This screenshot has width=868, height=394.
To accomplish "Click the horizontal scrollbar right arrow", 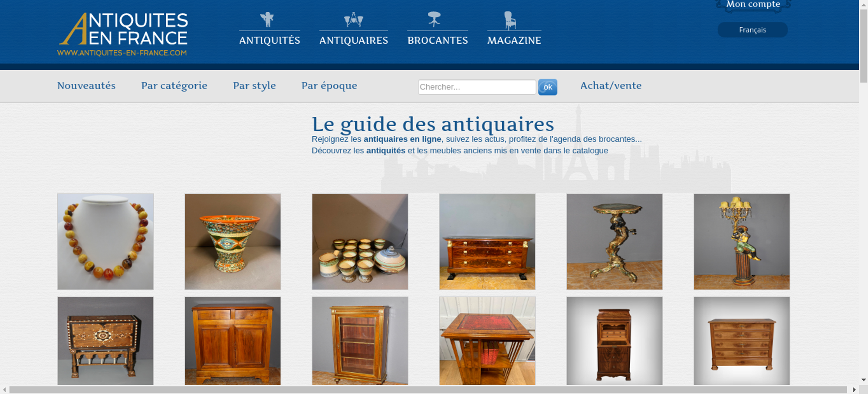I will tap(854, 390).
